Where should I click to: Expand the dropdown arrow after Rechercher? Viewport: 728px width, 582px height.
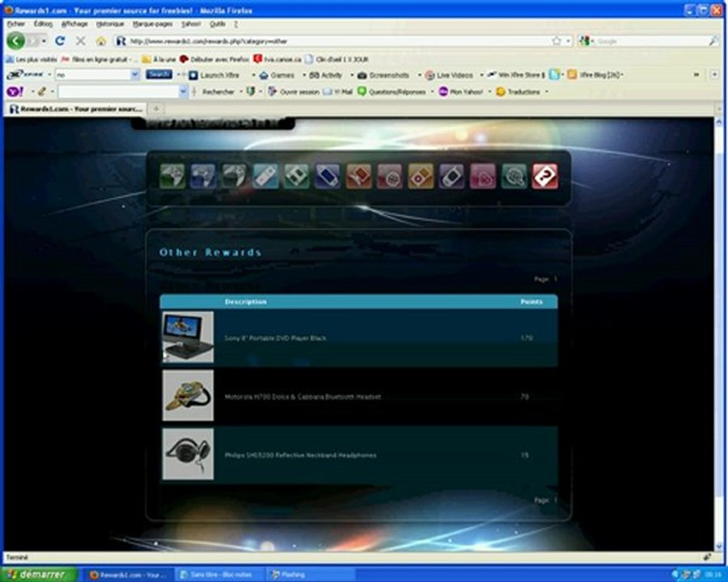click(x=241, y=92)
